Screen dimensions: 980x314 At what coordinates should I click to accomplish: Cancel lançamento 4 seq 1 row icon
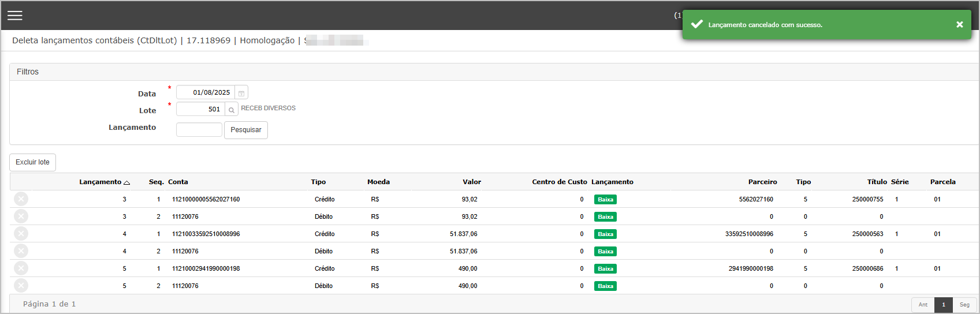21,234
